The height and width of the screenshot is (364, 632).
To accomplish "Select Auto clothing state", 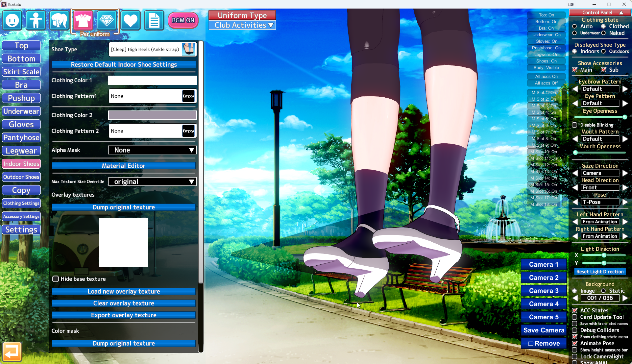I will [x=574, y=26].
